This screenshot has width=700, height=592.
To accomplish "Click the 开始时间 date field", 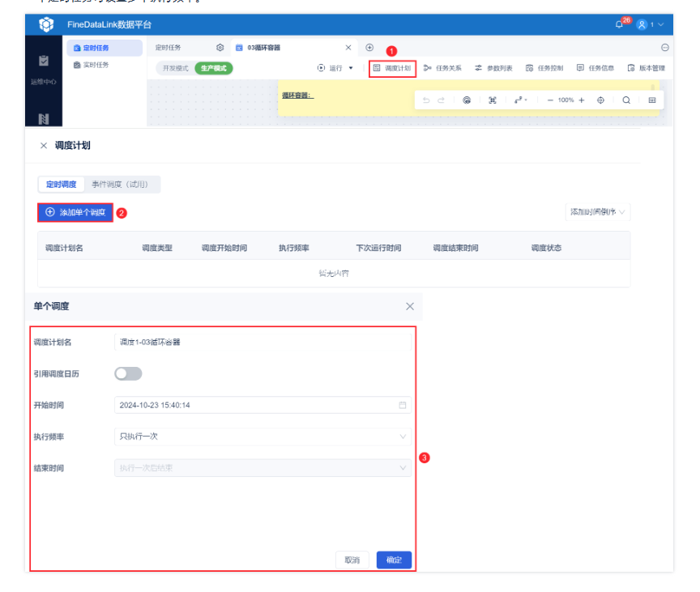I will [x=262, y=405].
